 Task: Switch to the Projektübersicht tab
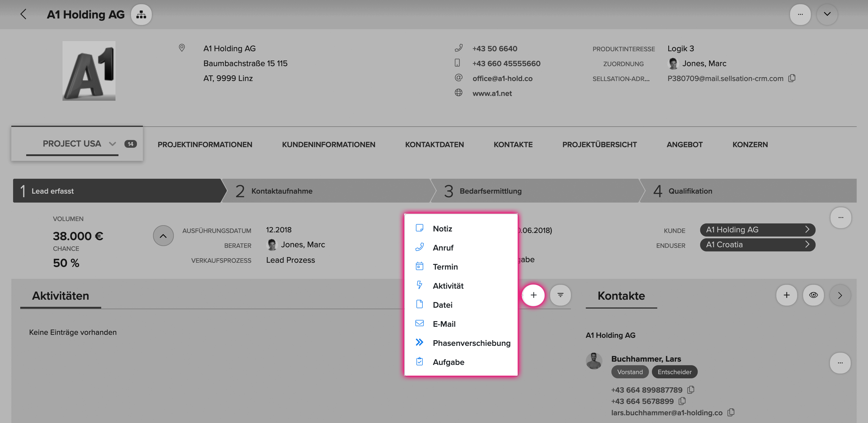click(600, 144)
